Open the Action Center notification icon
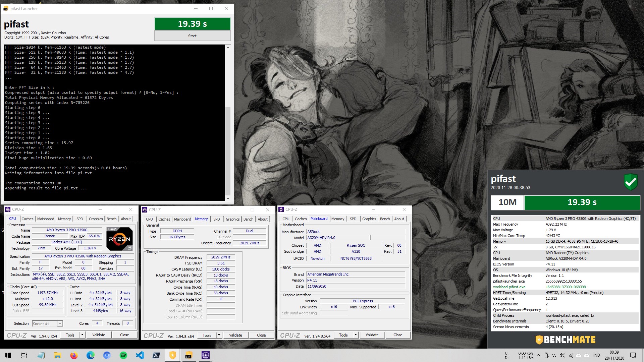 (x=633, y=355)
